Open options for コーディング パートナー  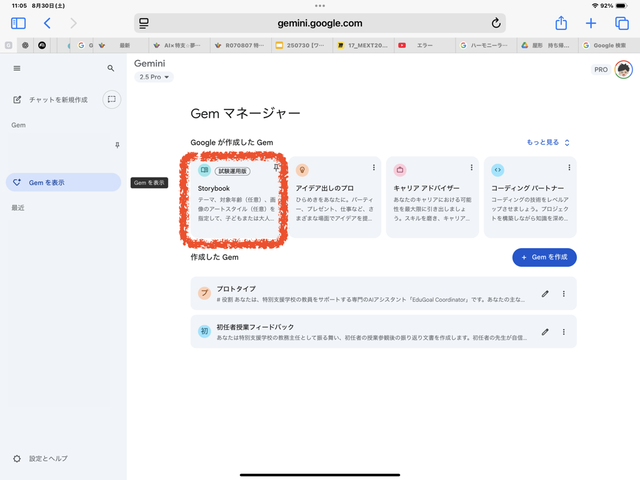[569, 167]
